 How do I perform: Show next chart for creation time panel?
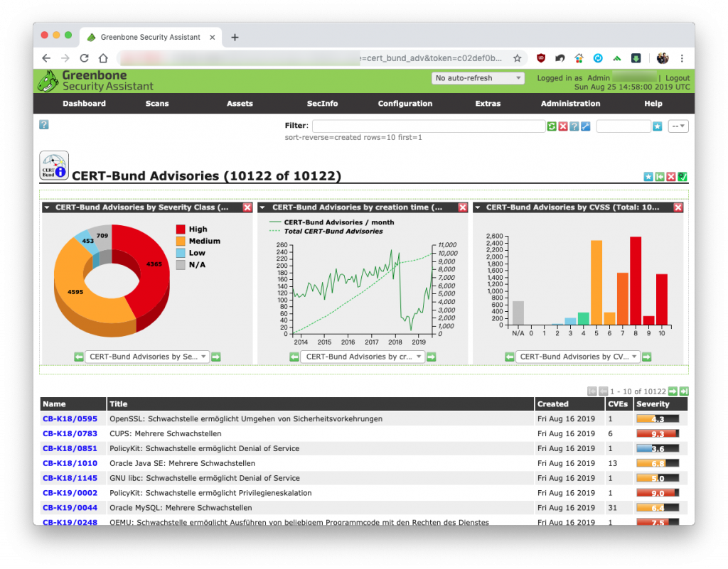[432, 357]
